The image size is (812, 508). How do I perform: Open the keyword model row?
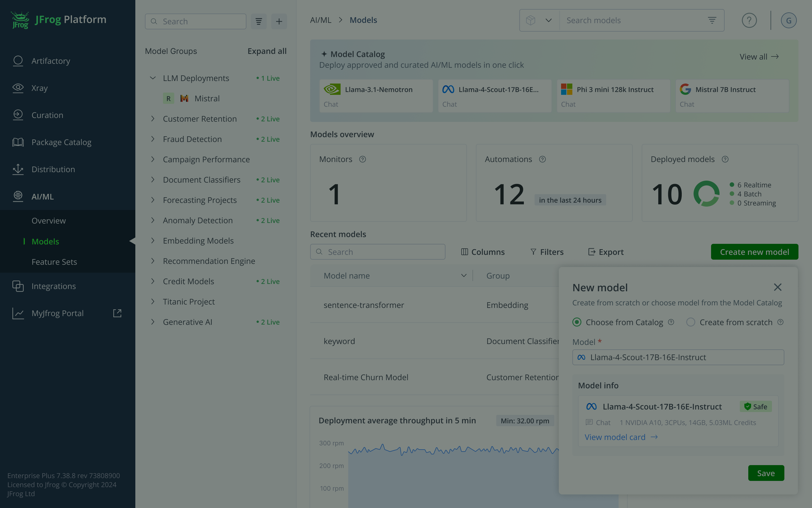434,341
